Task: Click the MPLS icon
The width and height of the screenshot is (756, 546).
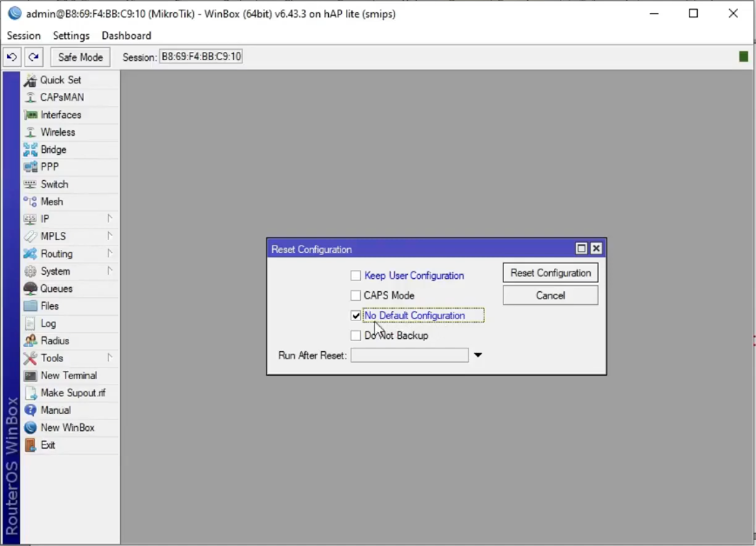Action: [x=30, y=236]
